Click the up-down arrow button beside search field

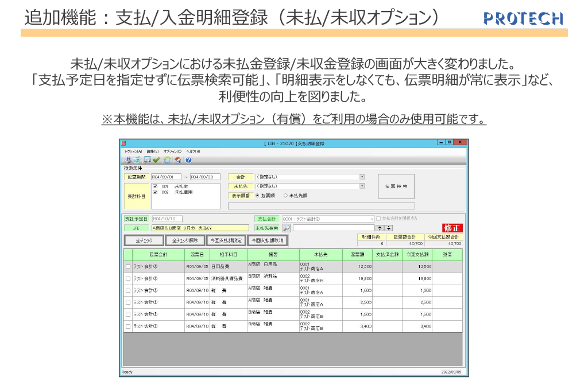point(380,228)
